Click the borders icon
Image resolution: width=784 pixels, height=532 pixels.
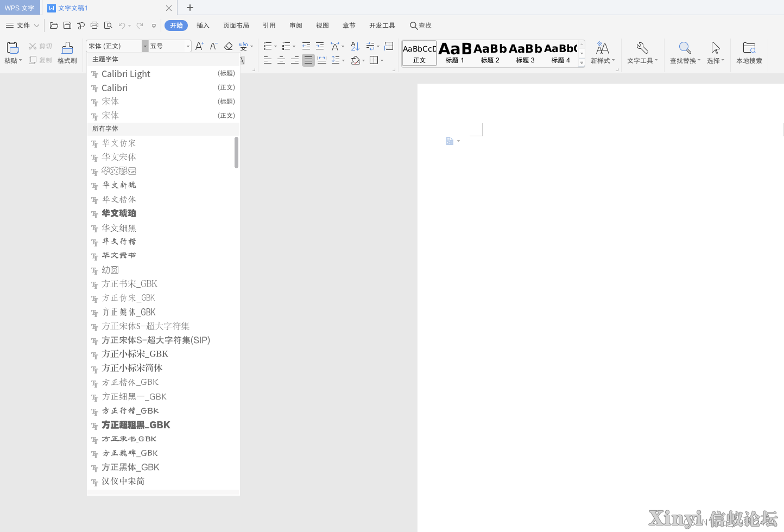pyautogui.click(x=374, y=60)
